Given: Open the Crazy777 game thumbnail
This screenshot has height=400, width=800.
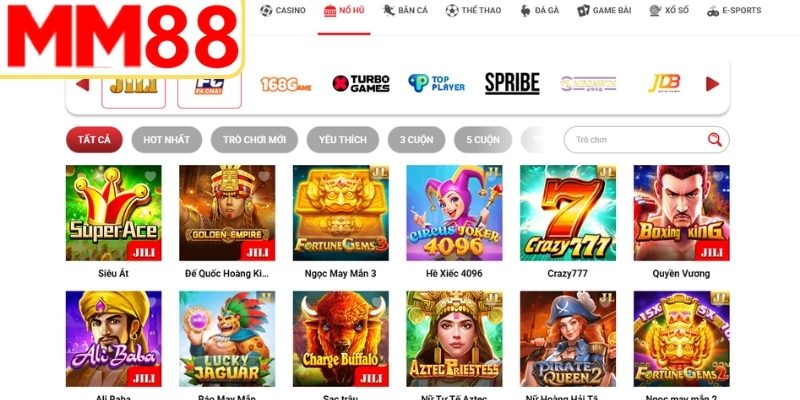Looking at the screenshot, I should 567,213.
